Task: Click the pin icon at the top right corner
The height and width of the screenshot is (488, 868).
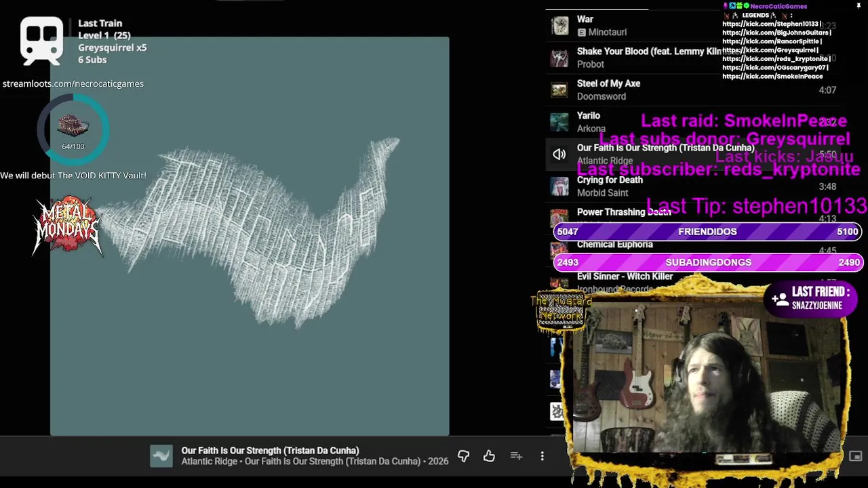Action: point(859,6)
